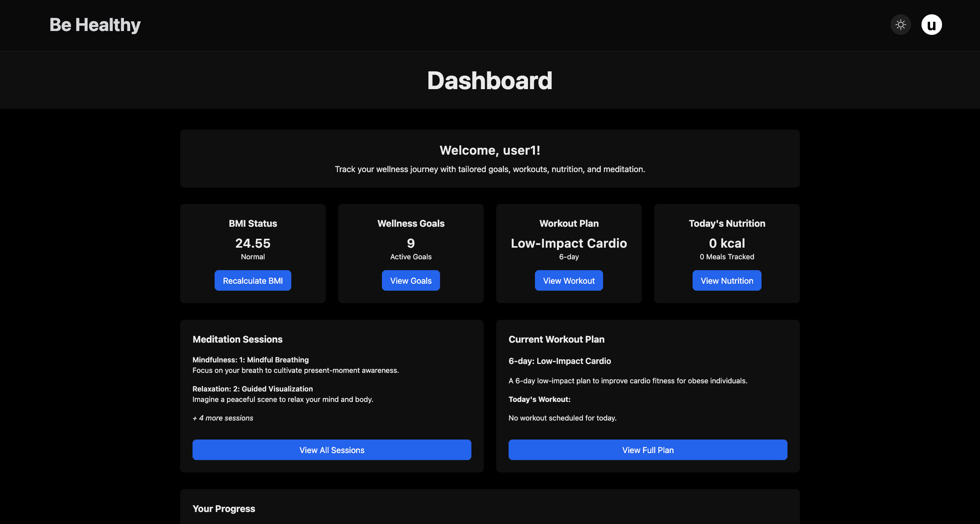The image size is (980, 524).
Task: Select the Dashboard page title
Action: [x=490, y=80]
